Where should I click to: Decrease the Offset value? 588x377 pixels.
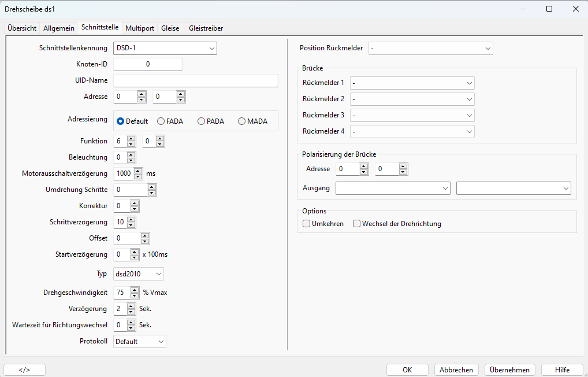click(x=145, y=241)
